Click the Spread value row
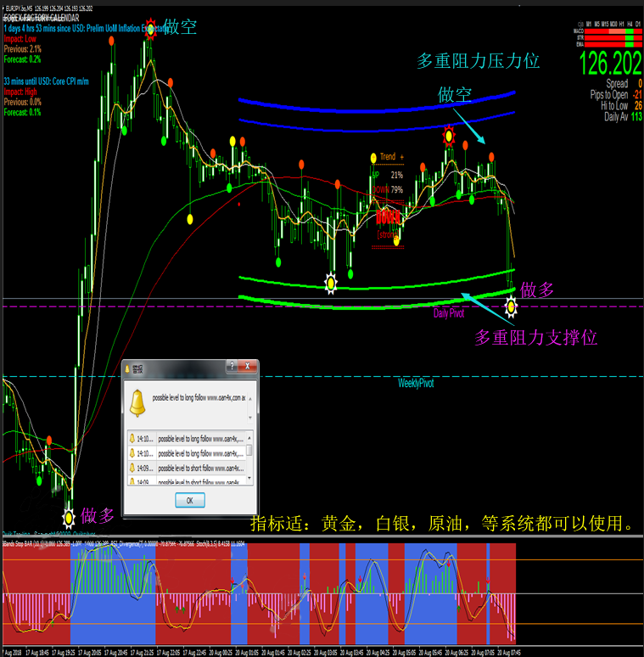The height and width of the screenshot is (657, 644). click(x=624, y=83)
